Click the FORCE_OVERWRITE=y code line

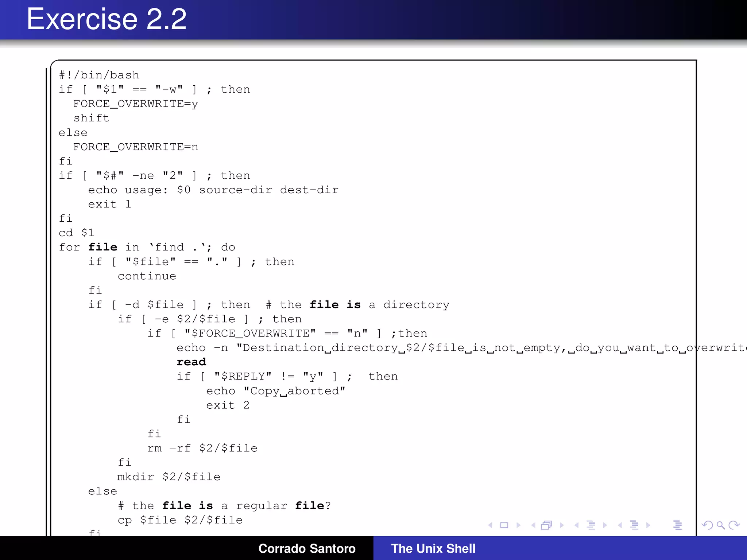pos(135,104)
